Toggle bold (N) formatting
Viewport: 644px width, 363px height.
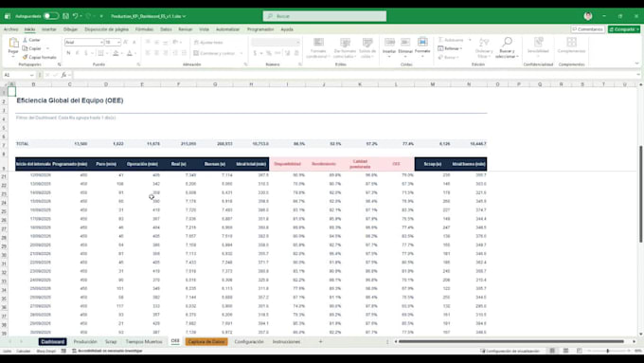(68, 53)
